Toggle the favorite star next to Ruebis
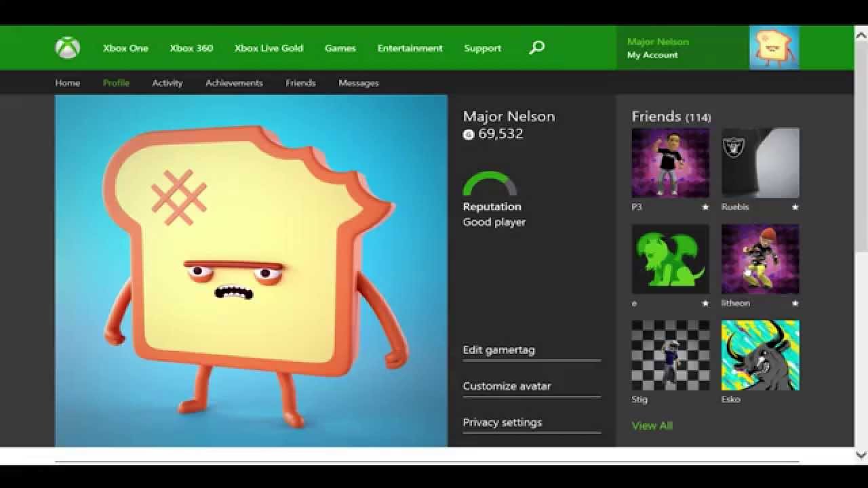868x488 pixels. pos(795,207)
